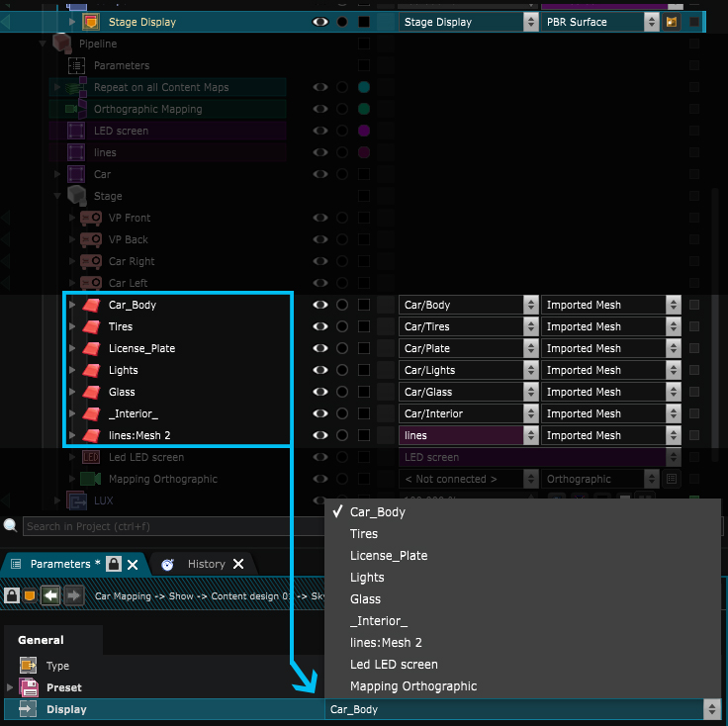Click teal color dot for Repeat on all Content Maps
Image resolution: width=728 pixels, height=726 pixels.
[x=364, y=87]
